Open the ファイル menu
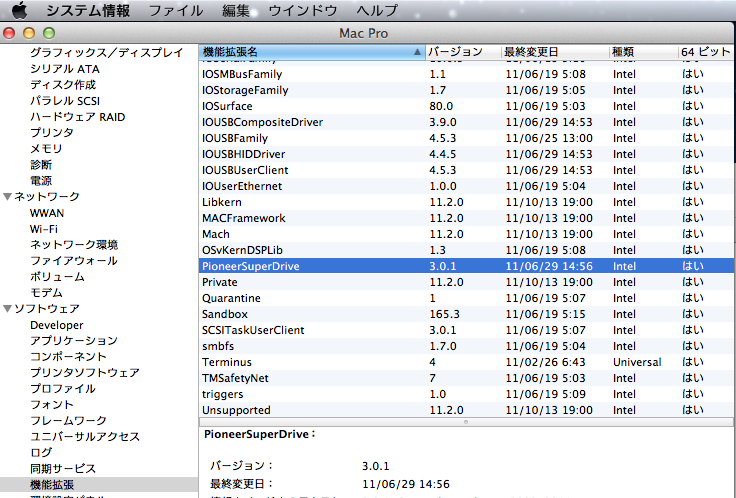Screen dimensions: 736x498 click(x=176, y=10)
